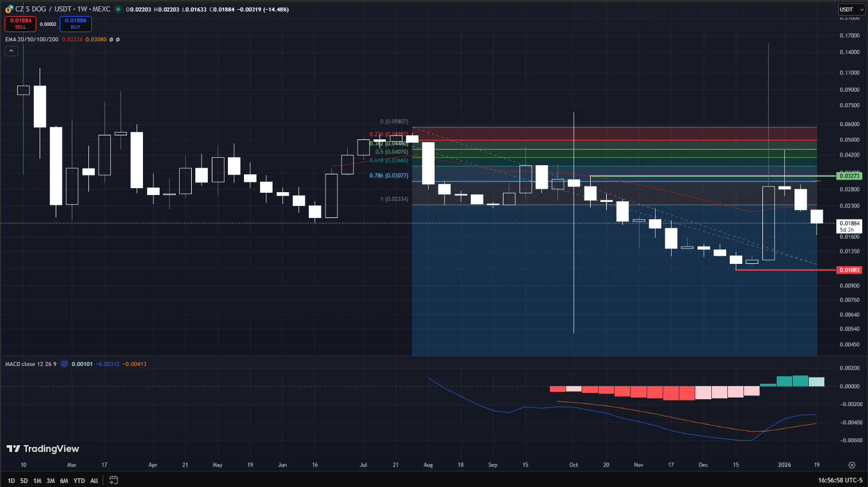The image size is (868, 487).
Task: Click the 0.14000 price scale label
Action: point(850,52)
